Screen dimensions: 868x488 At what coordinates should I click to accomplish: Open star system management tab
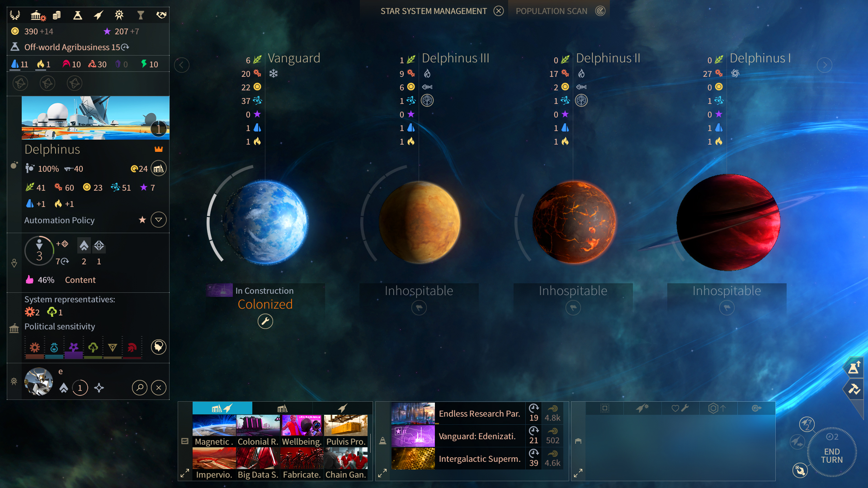(x=434, y=10)
